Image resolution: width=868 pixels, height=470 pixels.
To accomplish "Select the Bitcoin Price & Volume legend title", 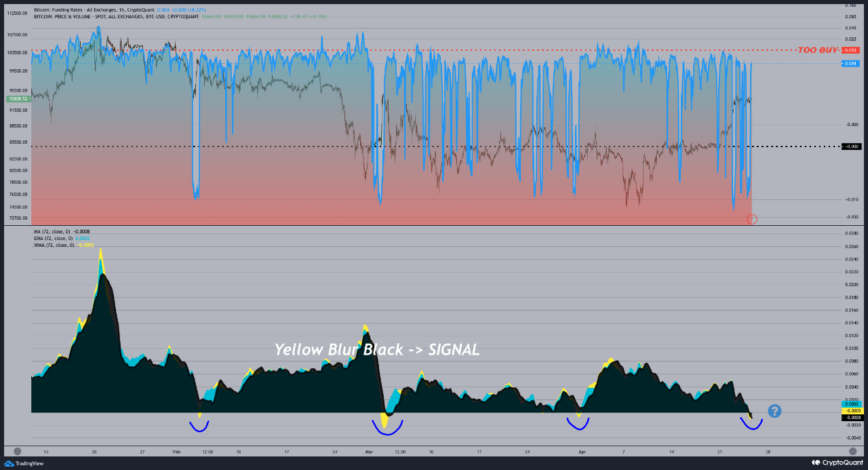I will coord(116,16).
